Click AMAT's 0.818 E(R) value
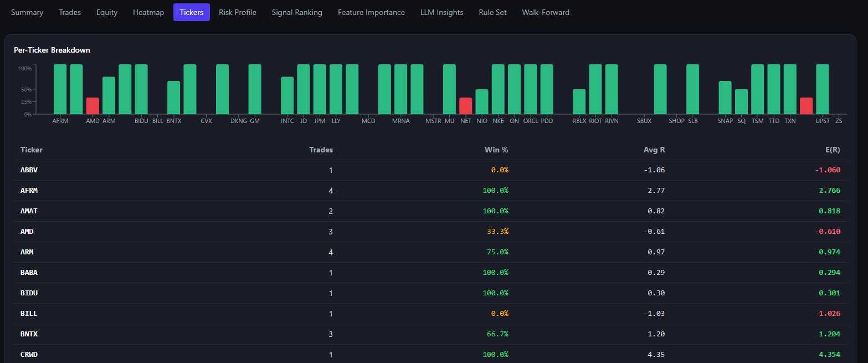 [x=830, y=211]
